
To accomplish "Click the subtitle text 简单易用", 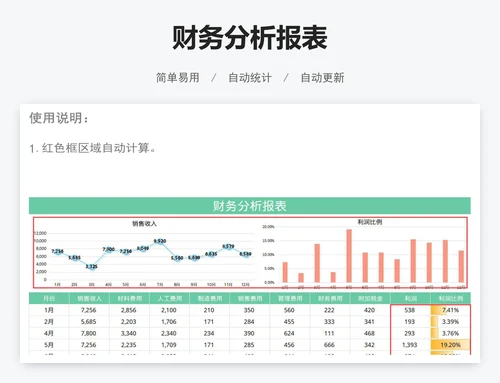I will pos(178,78).
